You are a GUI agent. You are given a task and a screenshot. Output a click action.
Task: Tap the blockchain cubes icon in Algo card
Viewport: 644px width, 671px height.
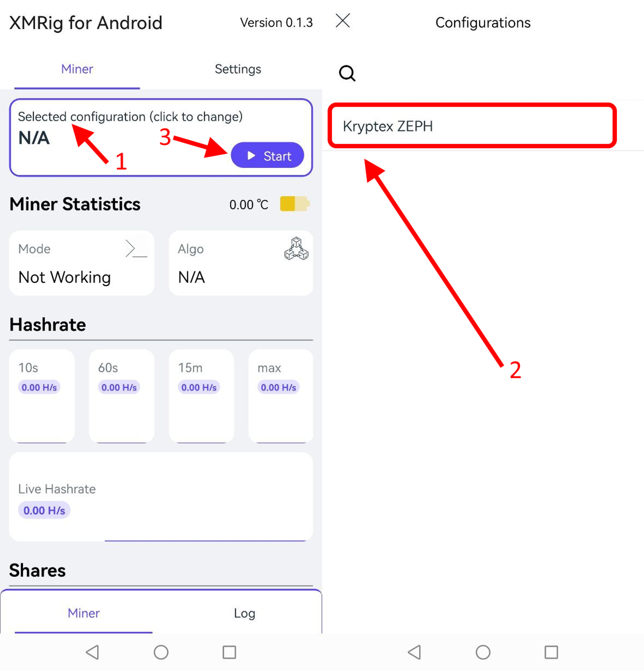click(x=296, y=249)
